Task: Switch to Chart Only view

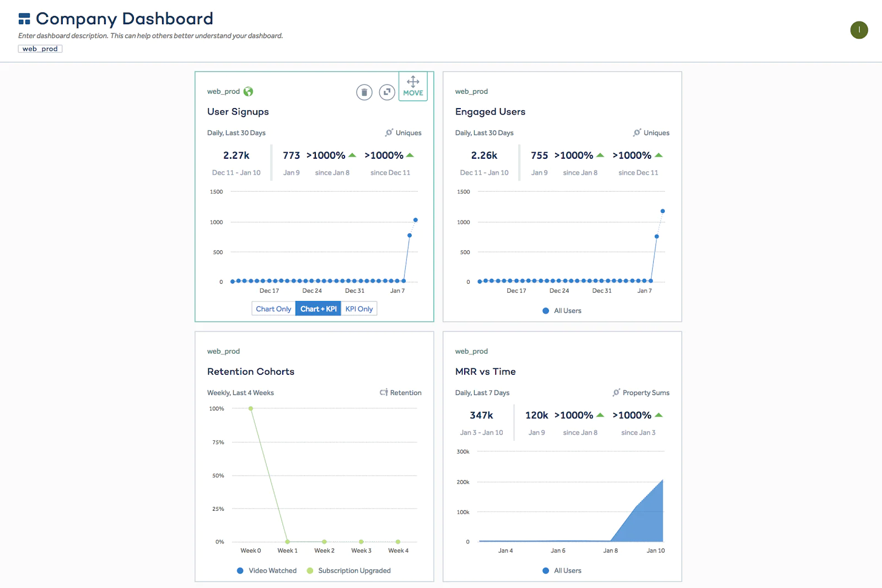Action: [273, 309]
